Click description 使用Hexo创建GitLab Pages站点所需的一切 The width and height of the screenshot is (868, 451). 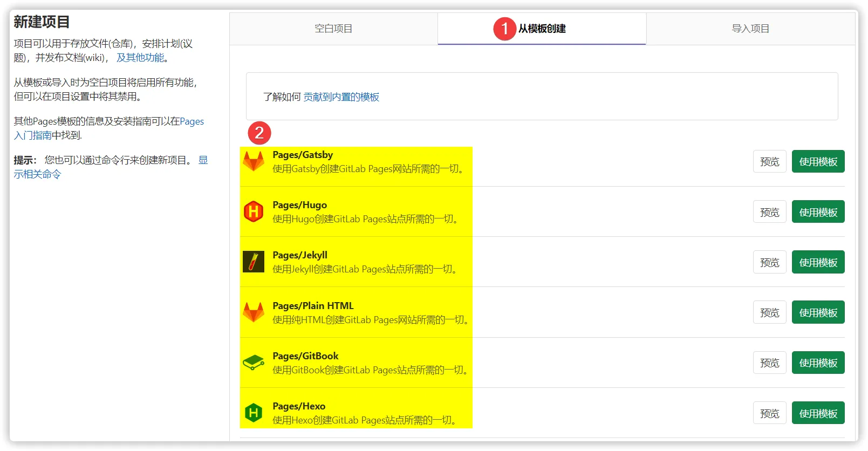pyautogui.click(x=365, y=420)
